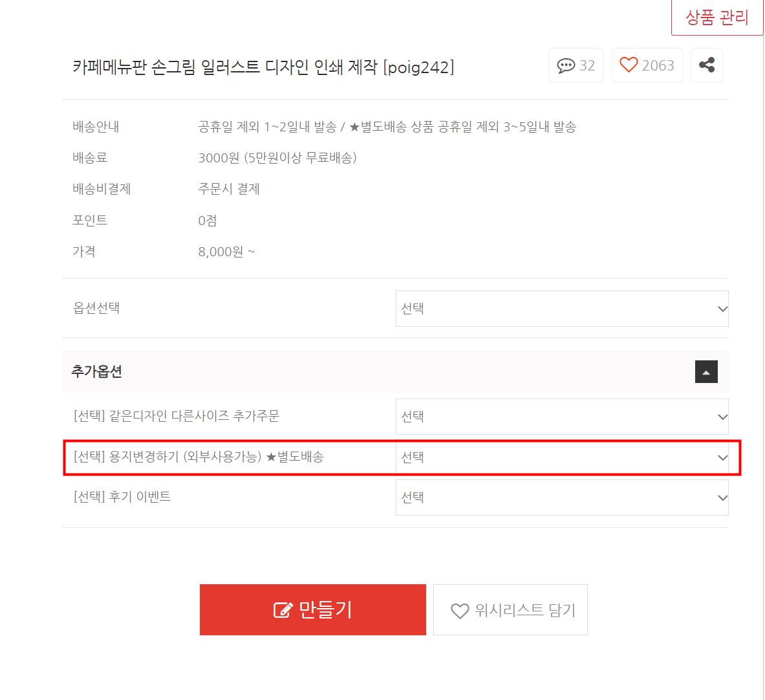Click the comment count 32

coord(587,65)
